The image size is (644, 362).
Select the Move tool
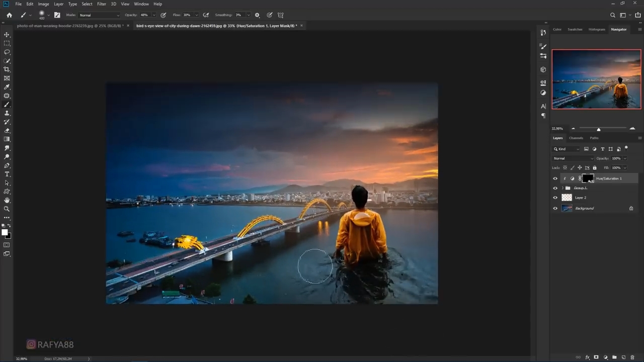pos(7,35)
